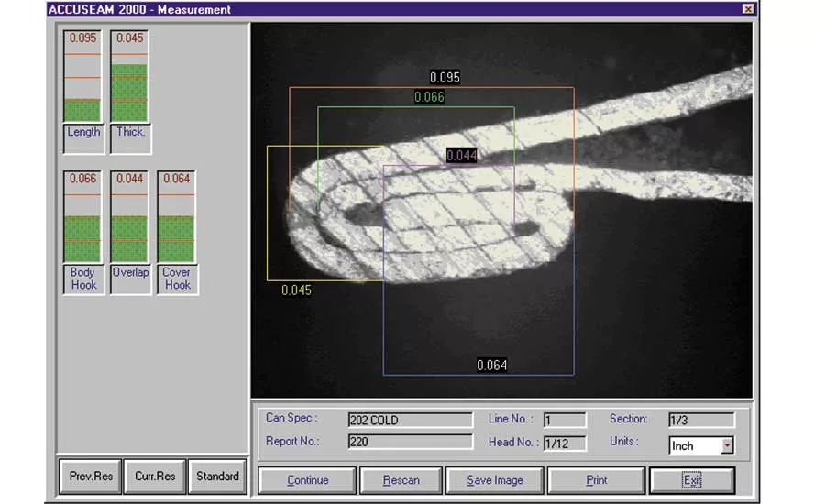Screen dimensions: 825x504
Task: Click the 0.045 value above the Thick. gauge
Action: 129,38
